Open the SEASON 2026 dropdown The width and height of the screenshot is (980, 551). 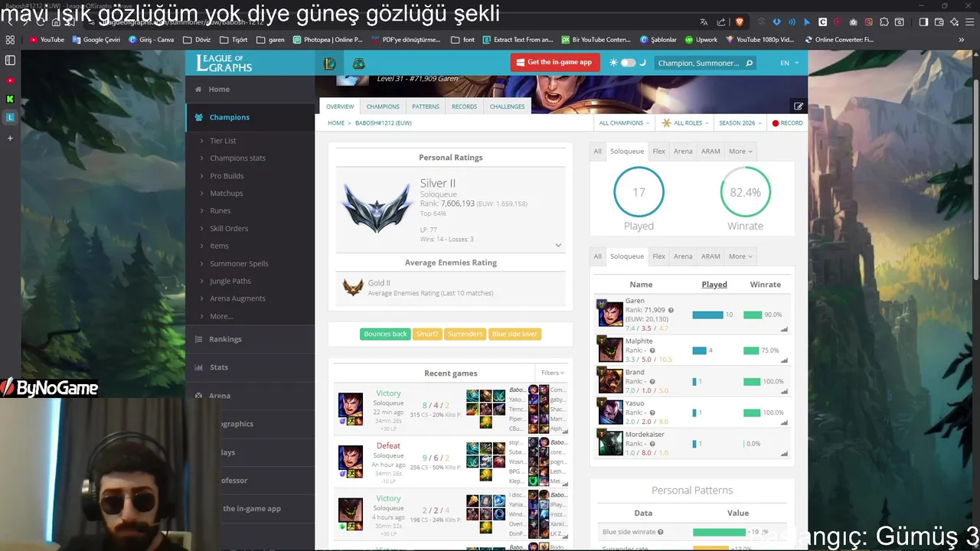tap(740, 123)
